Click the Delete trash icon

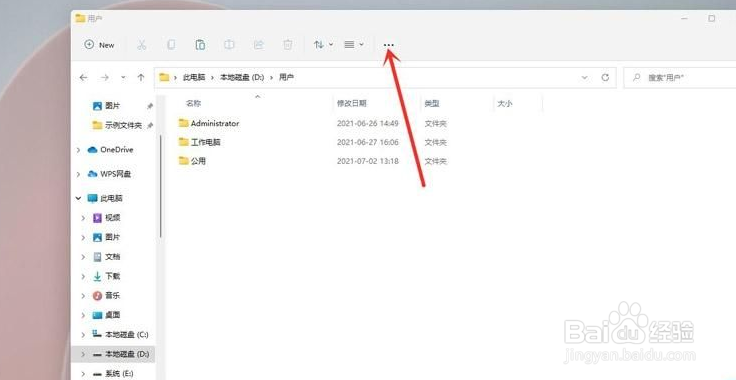pyautogui.click(x=287, y=45)
